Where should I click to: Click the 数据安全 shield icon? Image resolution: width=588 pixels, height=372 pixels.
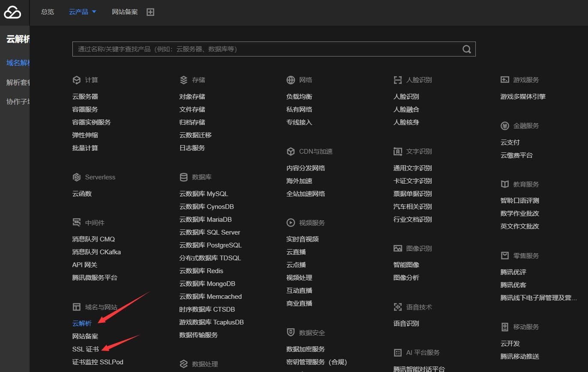[291, 333]
